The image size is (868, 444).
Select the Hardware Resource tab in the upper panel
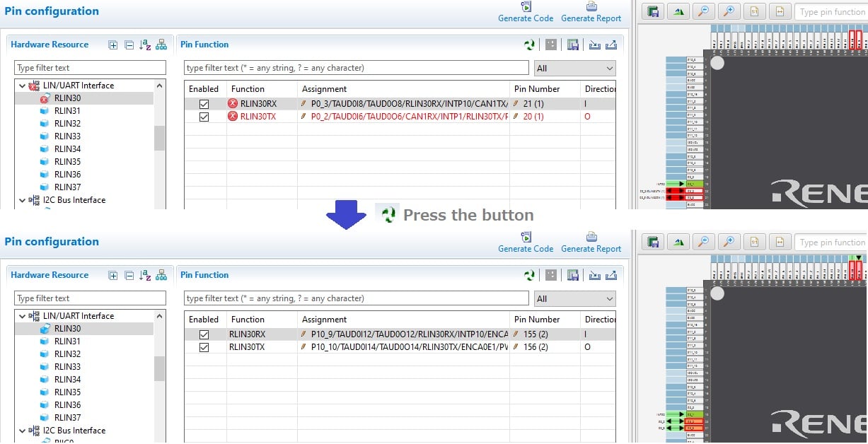click(50, 45)
